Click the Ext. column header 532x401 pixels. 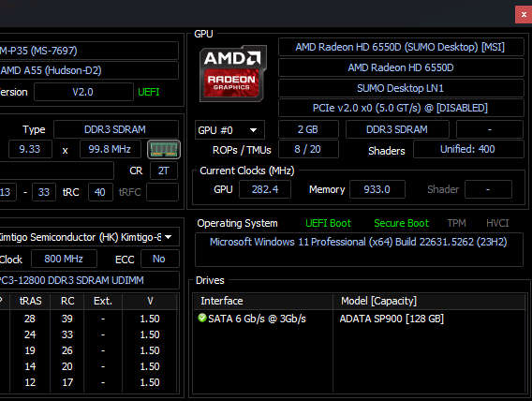[x=103, y=301]
